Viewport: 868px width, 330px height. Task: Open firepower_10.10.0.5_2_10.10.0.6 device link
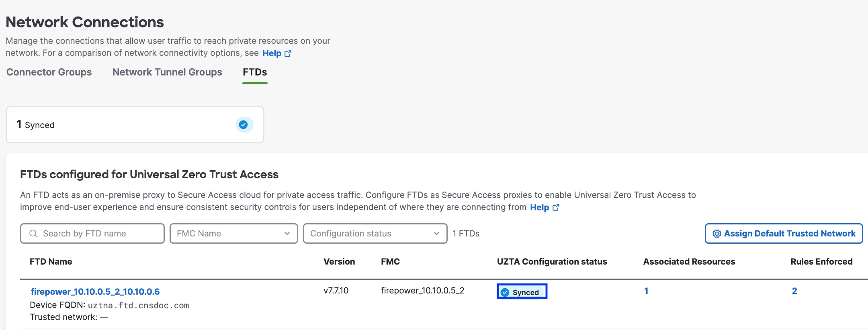coord(95,292)
